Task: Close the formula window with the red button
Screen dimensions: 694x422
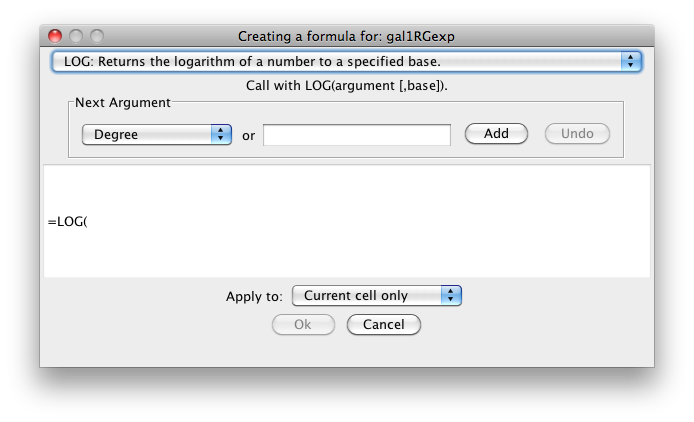Action: tap(55, 36)
